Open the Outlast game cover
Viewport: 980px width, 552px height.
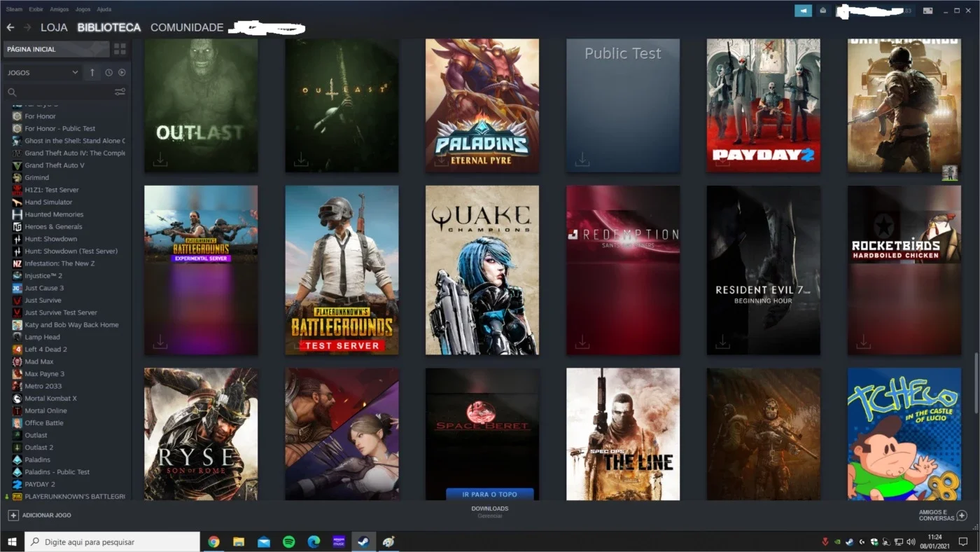[x=201, y=105]
